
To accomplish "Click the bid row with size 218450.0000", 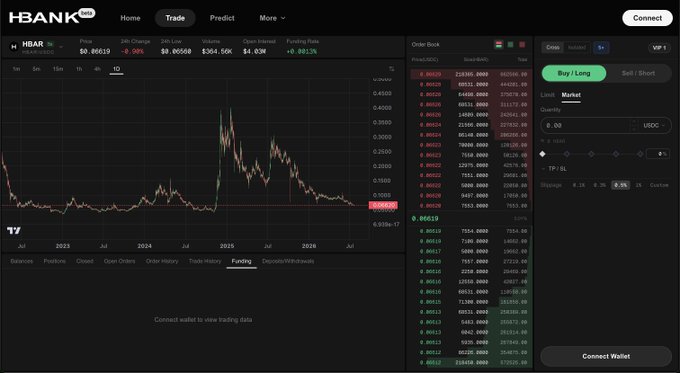I will pyautogui.click(x=471, y=363).
